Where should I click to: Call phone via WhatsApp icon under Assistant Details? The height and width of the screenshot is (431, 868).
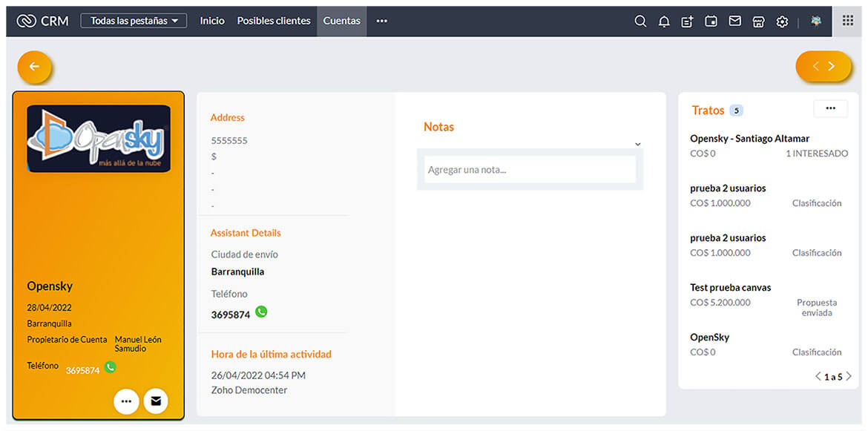click(261, 312)
